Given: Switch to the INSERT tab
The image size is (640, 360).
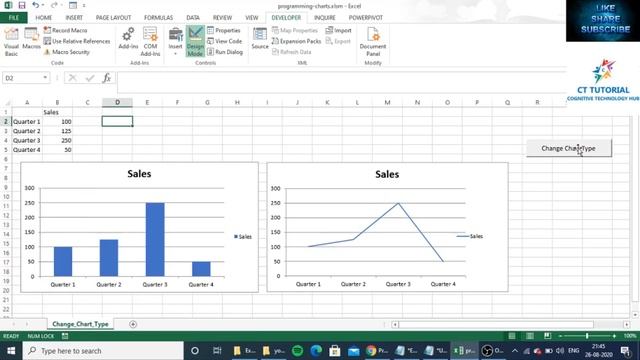Looking at the screenshot, I should (x=74, y=18).
